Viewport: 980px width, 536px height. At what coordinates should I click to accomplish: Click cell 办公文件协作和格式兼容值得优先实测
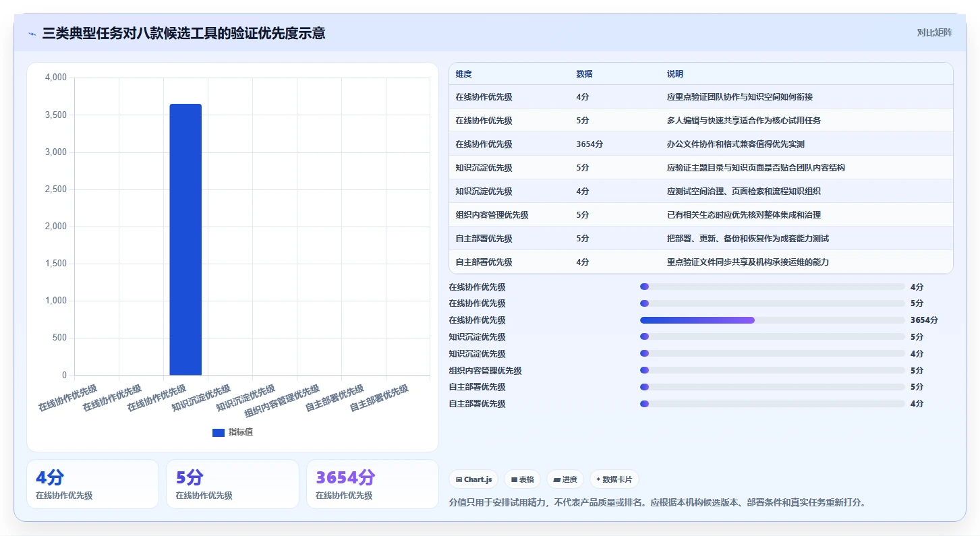point(736,144)
